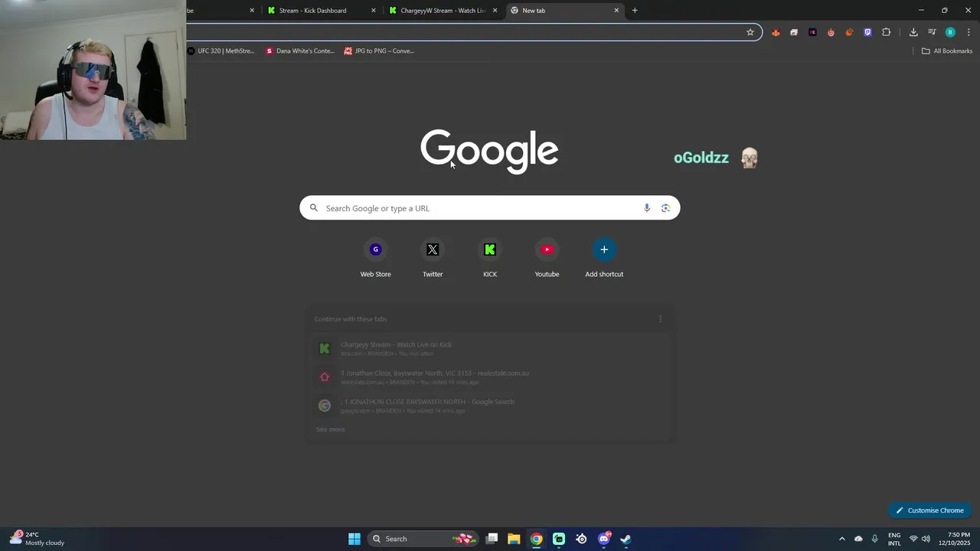980x551 pixels.
Task: Reopen Chargeyy Stream - Watch Live on Kick
Action: [x=489, y=349]
